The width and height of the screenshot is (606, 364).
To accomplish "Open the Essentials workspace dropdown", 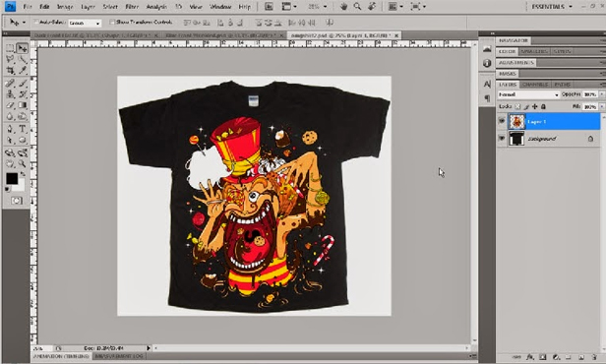I will 552,7.
